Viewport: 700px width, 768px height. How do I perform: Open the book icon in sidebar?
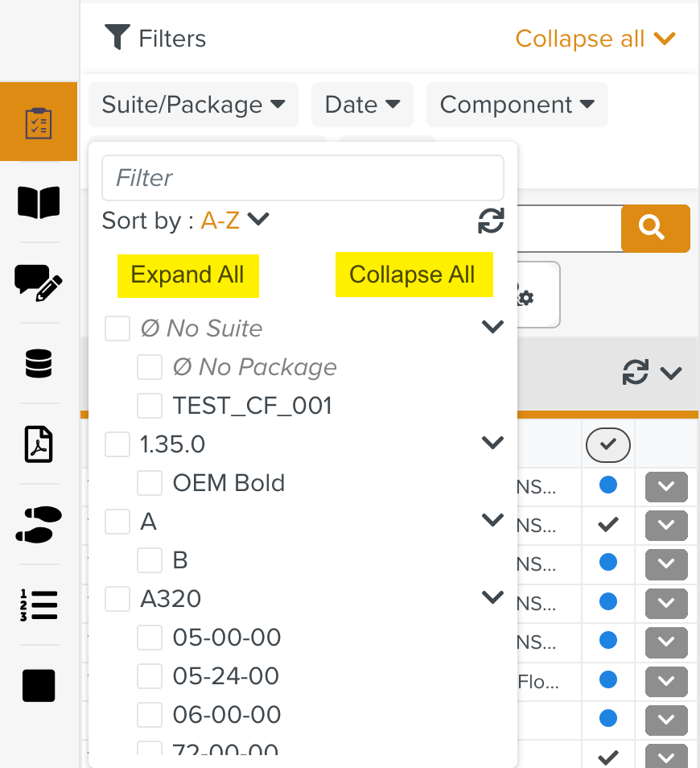(x=39, y=203)
